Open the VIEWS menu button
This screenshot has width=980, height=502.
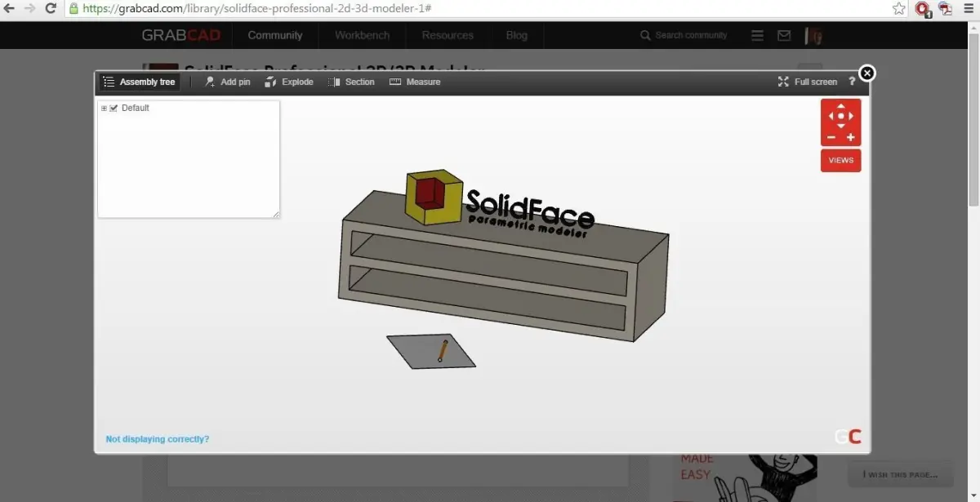coord(841,160)
